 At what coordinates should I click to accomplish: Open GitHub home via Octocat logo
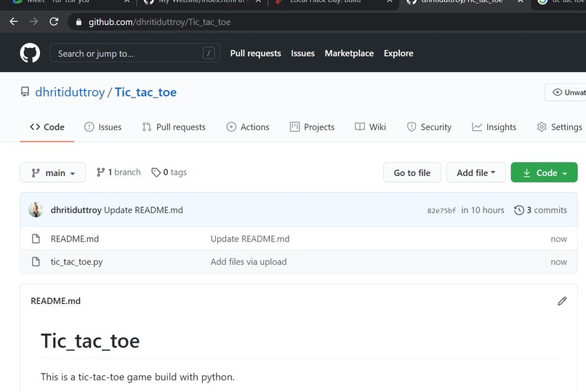[x=30, y=53]
